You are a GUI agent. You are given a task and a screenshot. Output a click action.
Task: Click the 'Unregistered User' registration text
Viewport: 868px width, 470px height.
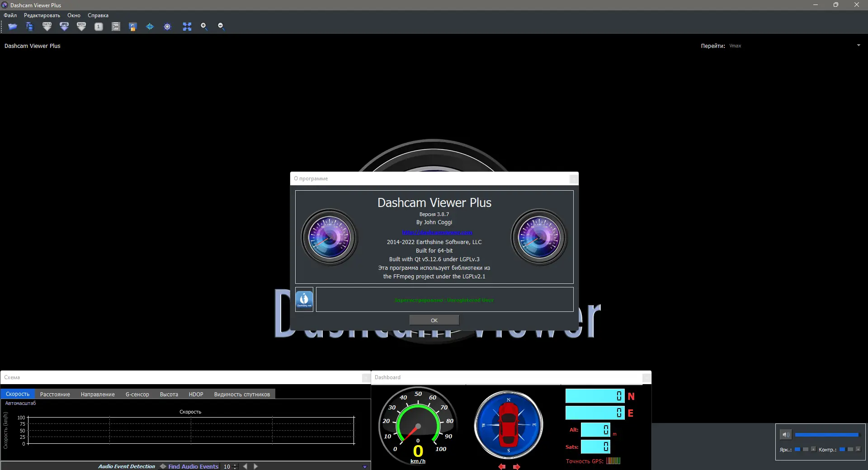pyautogui.click(x=470, y=300)
